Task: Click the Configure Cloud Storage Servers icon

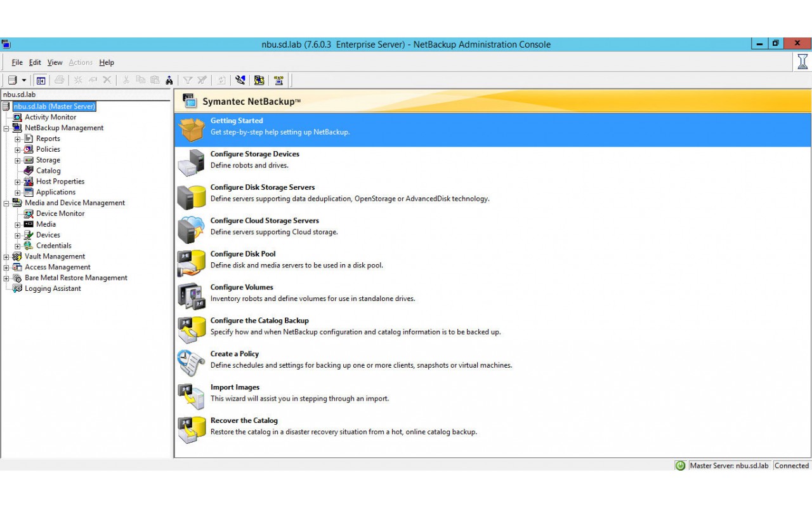Action: click(x=192, y=229)
